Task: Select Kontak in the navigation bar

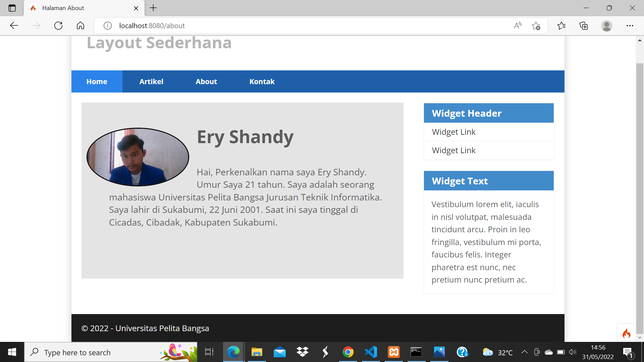Action: click(x=262, y=81)
